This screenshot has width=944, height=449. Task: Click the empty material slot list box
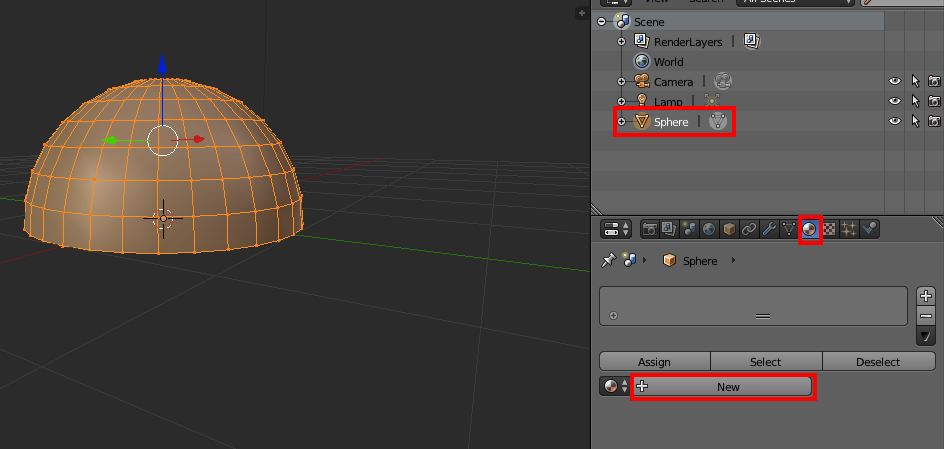[753, 306]
